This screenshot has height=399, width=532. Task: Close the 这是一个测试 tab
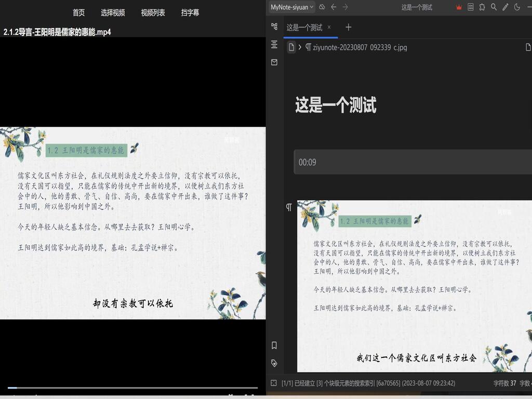coord(329,27)
